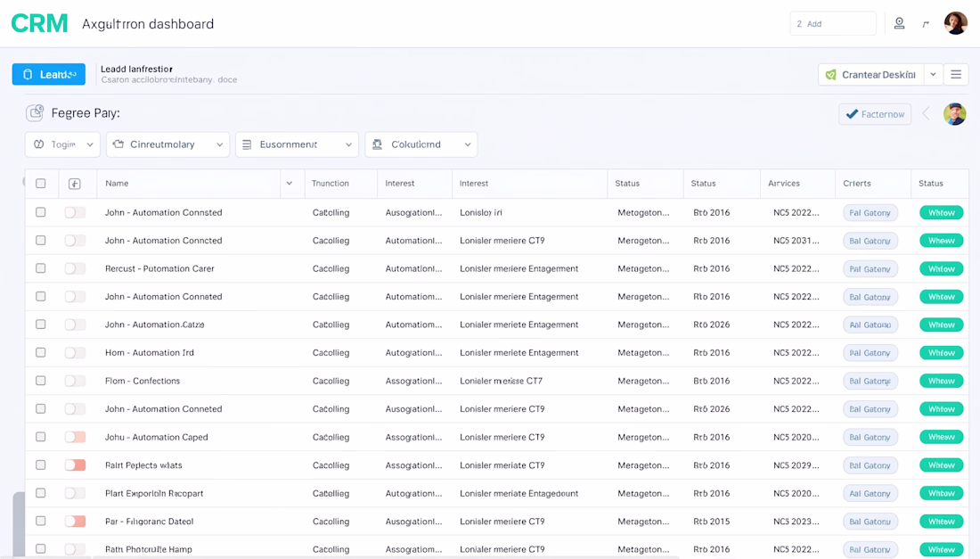
Task: Toggle the switch on Rairt Peplects wiats row
Action: (75, 464)
